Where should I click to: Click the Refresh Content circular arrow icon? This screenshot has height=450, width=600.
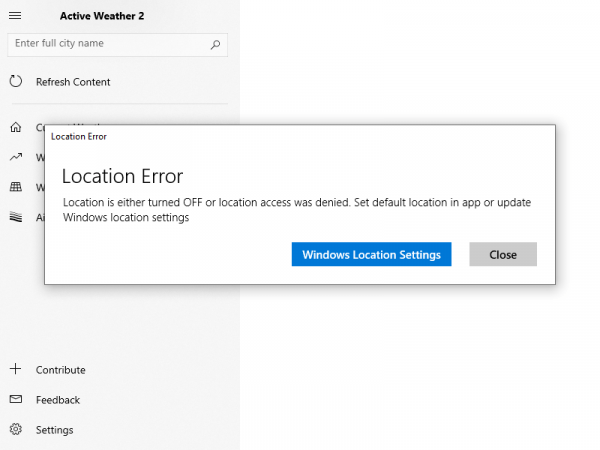coord(16,81)
